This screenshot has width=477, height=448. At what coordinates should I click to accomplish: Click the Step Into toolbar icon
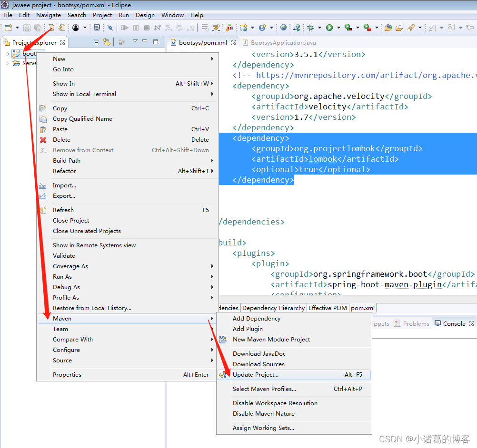pos(168,28)
